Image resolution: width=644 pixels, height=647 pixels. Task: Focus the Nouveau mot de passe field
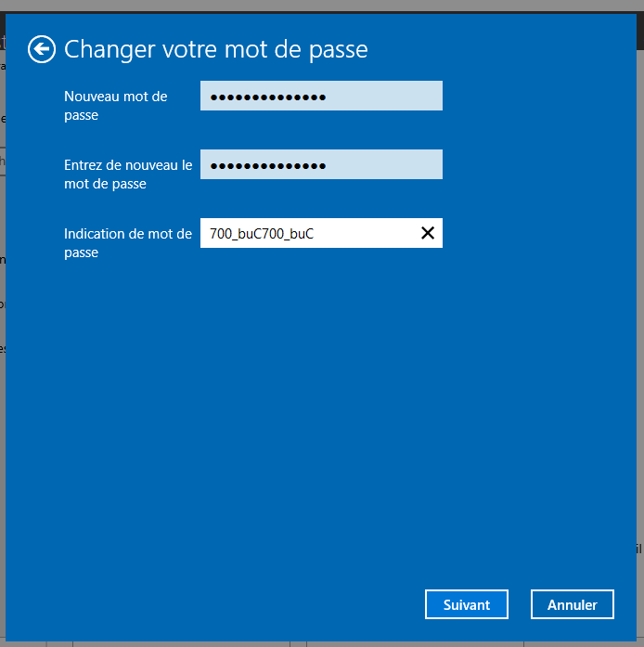tap(321, 96)
